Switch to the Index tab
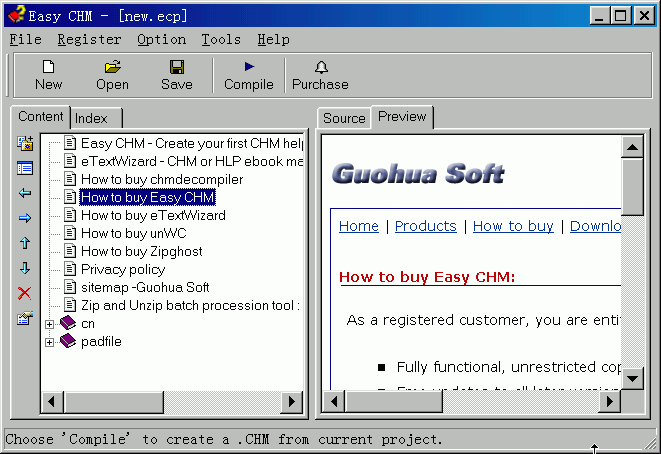Screen dimensions: 661x454 (x=96, y=118)
